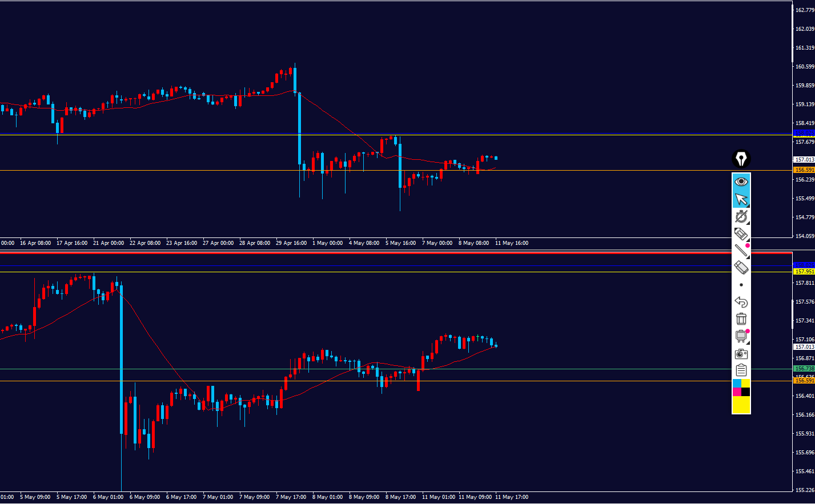Select the cursor arrow mode

[x=741, y=199]
